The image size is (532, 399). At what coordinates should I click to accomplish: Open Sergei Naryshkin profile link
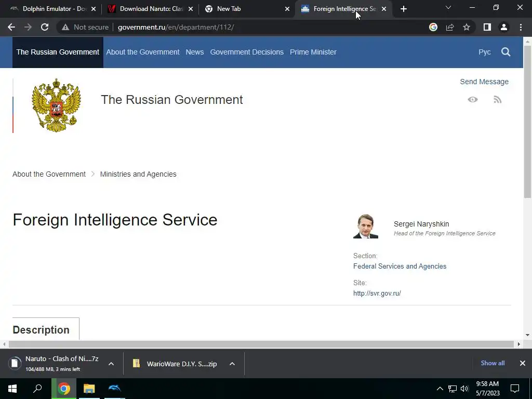(421, 224)
